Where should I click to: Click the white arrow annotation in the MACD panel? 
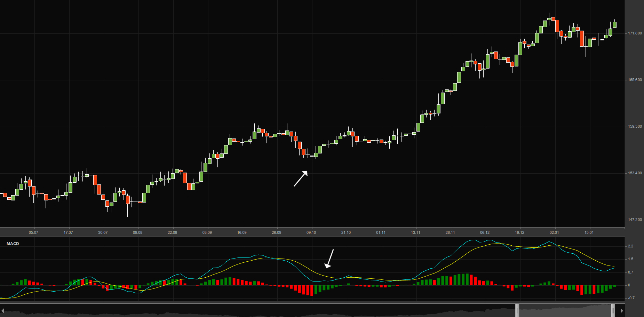[329, 259]
